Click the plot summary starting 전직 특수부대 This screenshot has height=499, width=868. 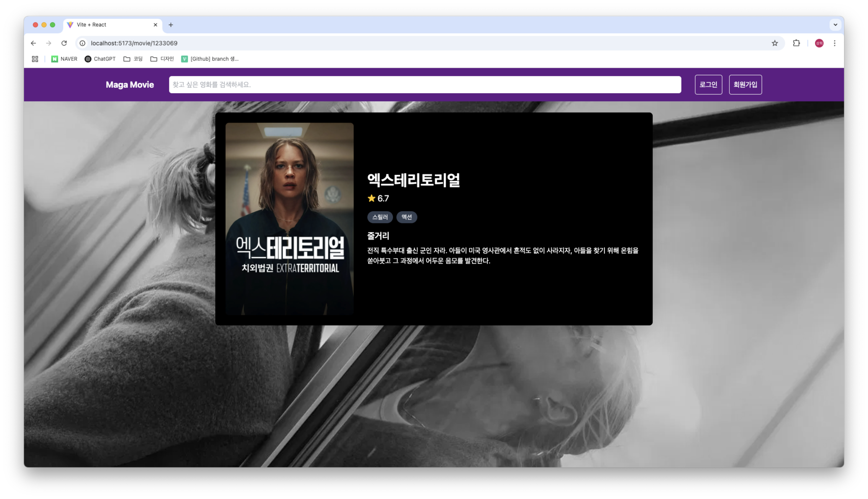(503, 256)
